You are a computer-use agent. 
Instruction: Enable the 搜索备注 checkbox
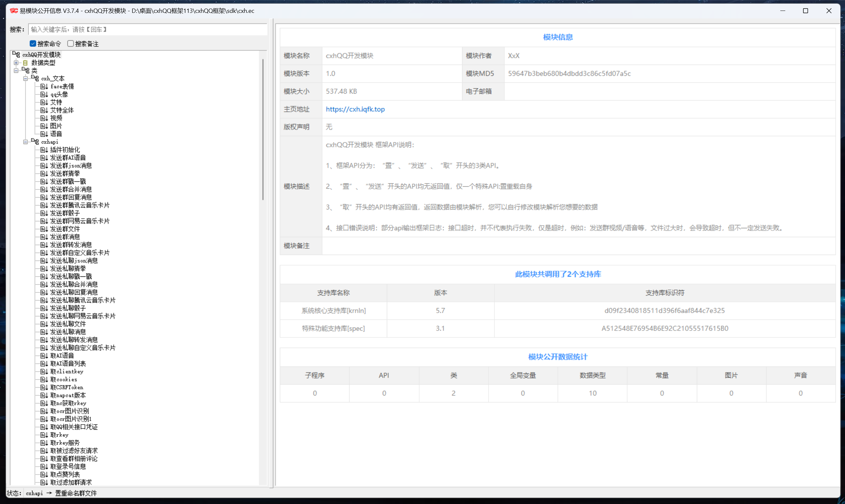[71, 44]
